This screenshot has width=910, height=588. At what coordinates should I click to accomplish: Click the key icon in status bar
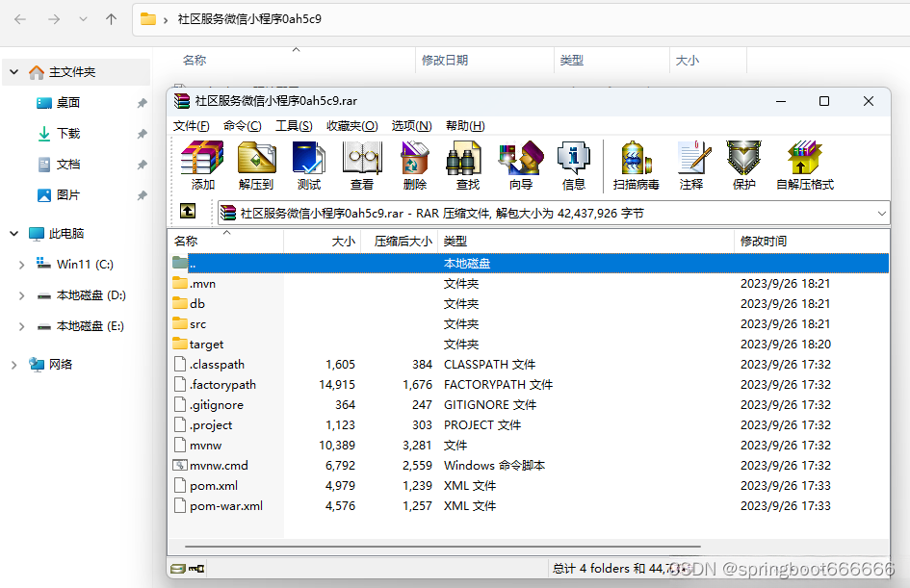196,569
